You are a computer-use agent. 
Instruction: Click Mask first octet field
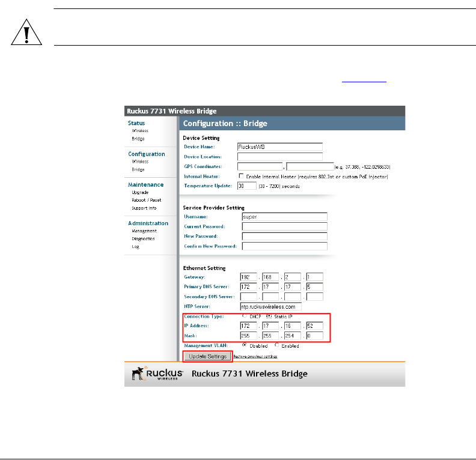point(248,336)
